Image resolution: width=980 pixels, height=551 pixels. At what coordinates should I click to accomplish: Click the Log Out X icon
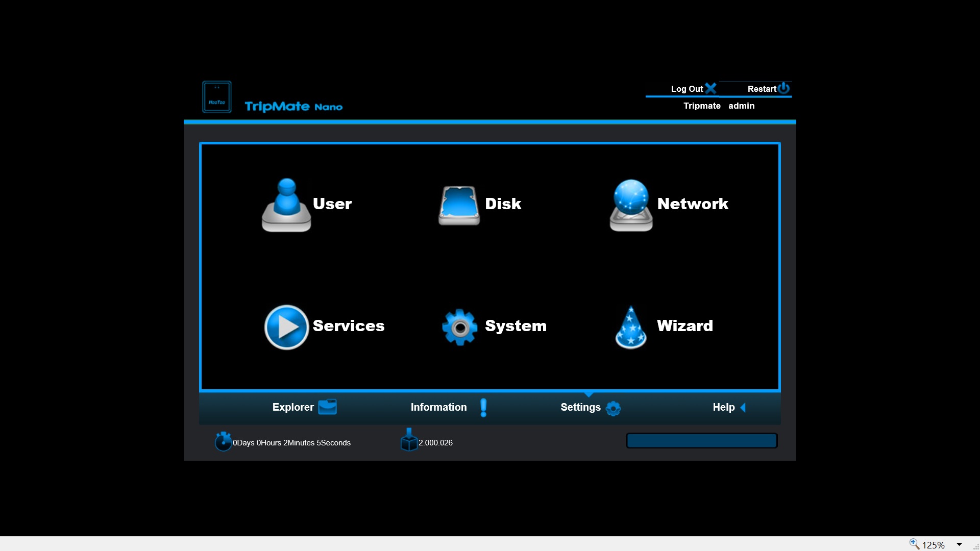(x=710, y=88)
